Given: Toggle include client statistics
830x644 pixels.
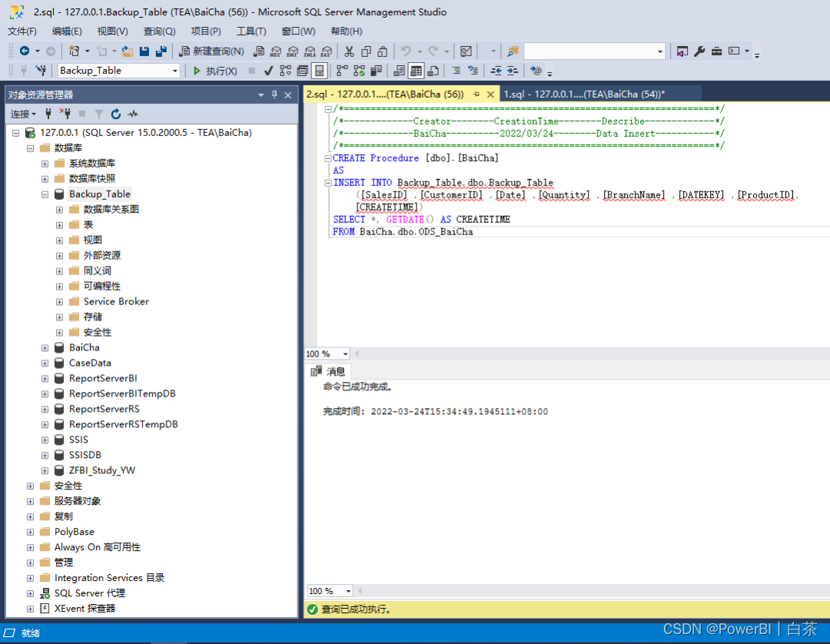Looking at the screenshot, I should coord(377,71).
